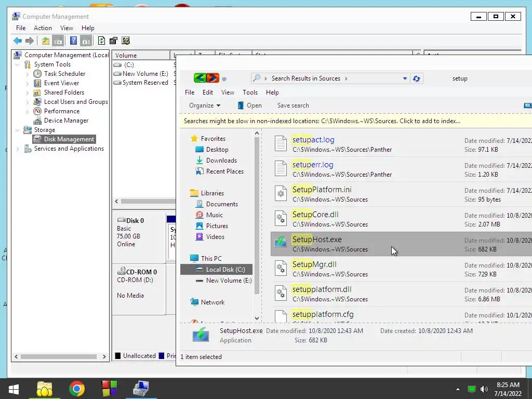This screenshot has width=532, height=399.
Task: Click the colorful squares taskbar icon
Action: click(109, 389)
